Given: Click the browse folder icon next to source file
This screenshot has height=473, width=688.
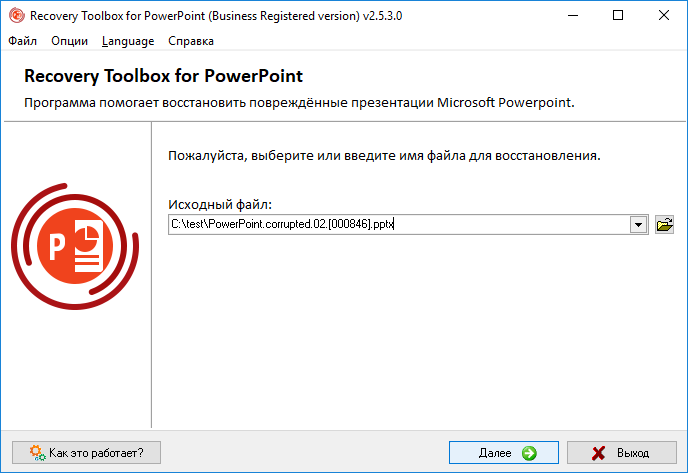Looking at the screenshot, I should coord(664,225).
